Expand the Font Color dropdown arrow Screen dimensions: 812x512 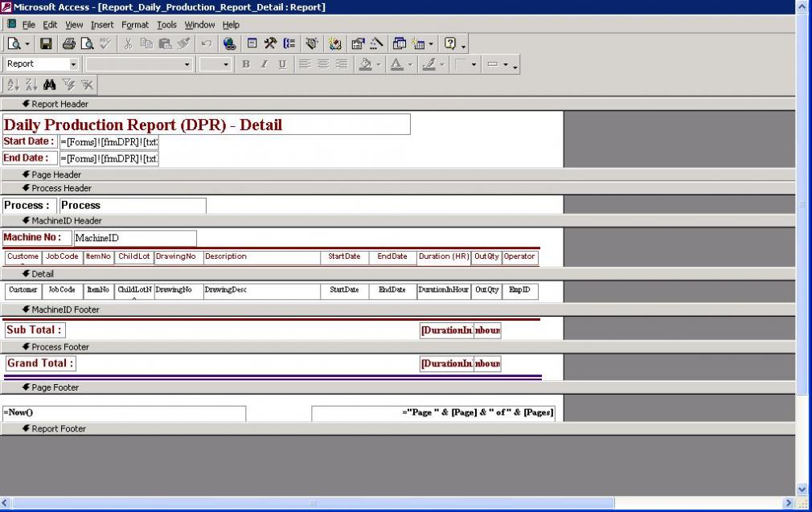pos(410,64)
